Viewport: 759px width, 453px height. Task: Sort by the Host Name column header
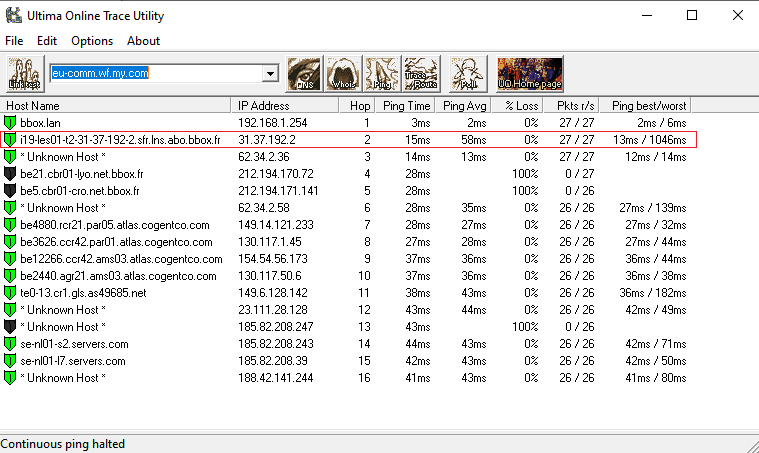pyautogui.click(x=115, y=106)
